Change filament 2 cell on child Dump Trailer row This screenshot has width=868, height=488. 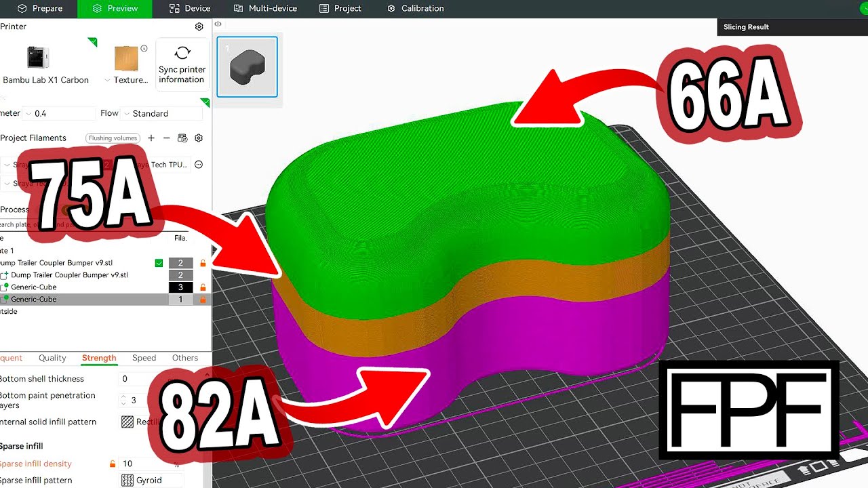[180, 275]
